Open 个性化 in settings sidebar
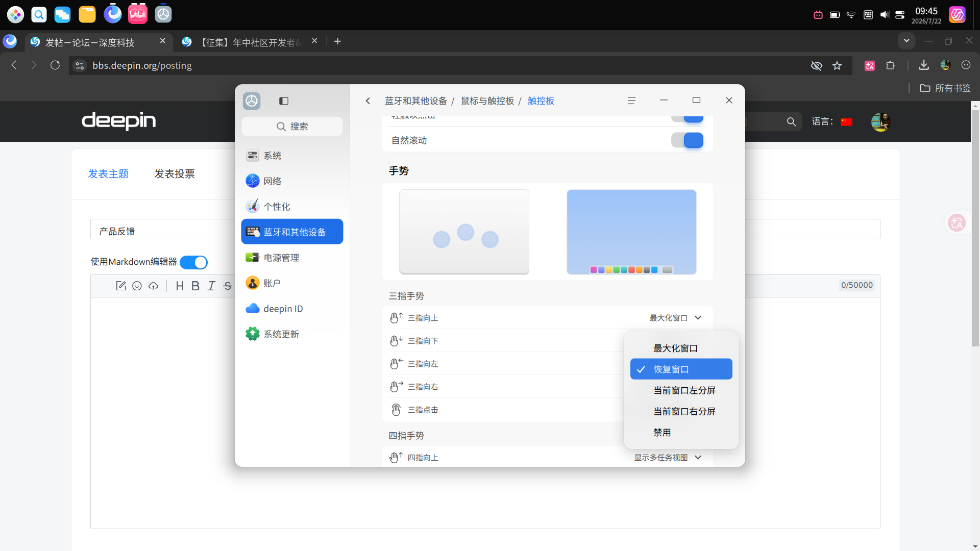This screenshot has width=980, height=551. point(292,207)
